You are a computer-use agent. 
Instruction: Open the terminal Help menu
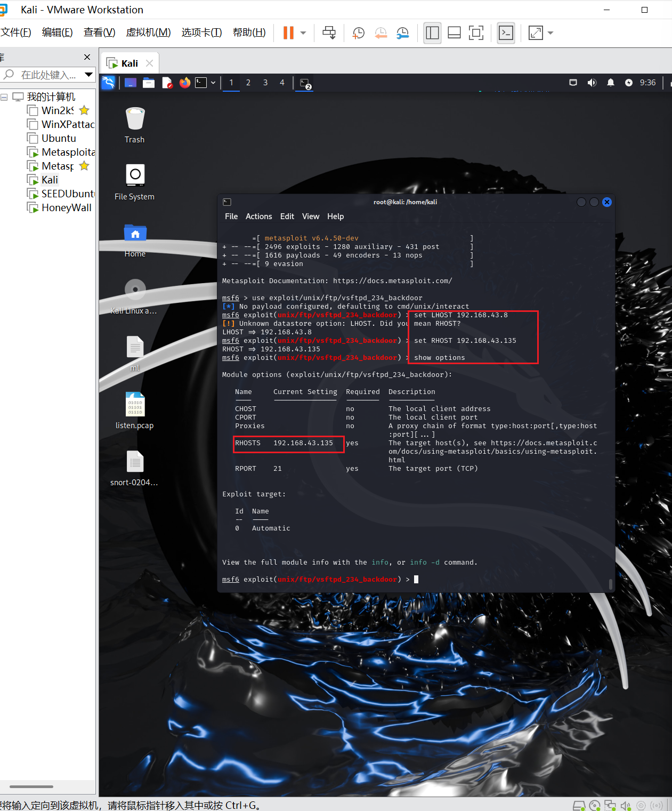click(336, 216)
